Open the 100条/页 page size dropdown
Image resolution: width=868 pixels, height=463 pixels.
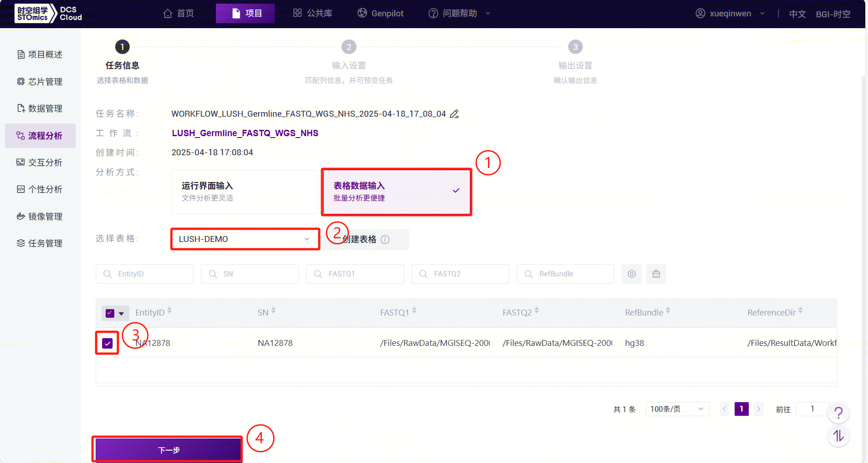tap(678, 409)
